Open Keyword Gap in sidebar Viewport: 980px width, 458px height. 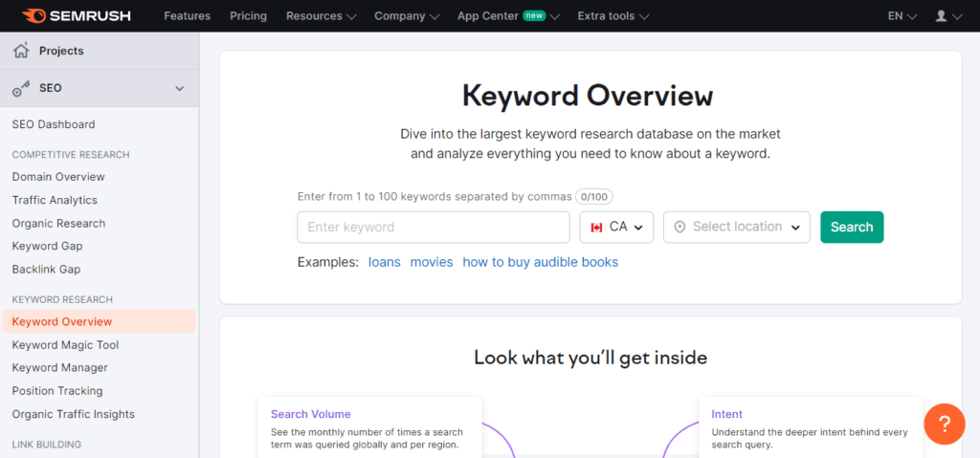pyautogui.click(x=47, y=246)
